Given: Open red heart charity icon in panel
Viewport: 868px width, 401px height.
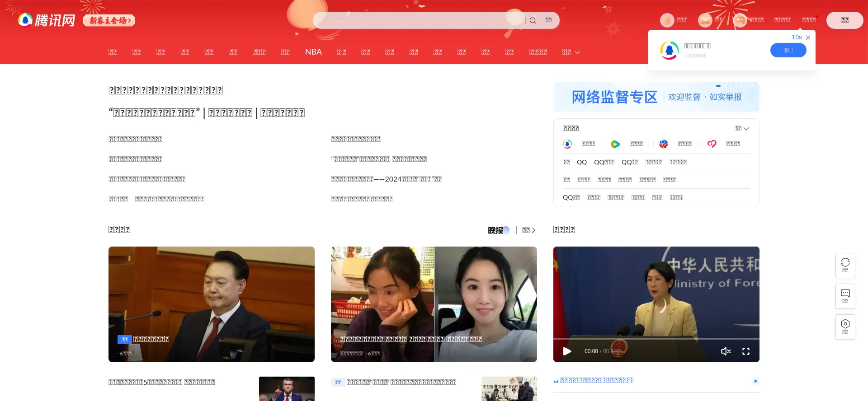Looking at the screenshot, I should coord(712,144).
